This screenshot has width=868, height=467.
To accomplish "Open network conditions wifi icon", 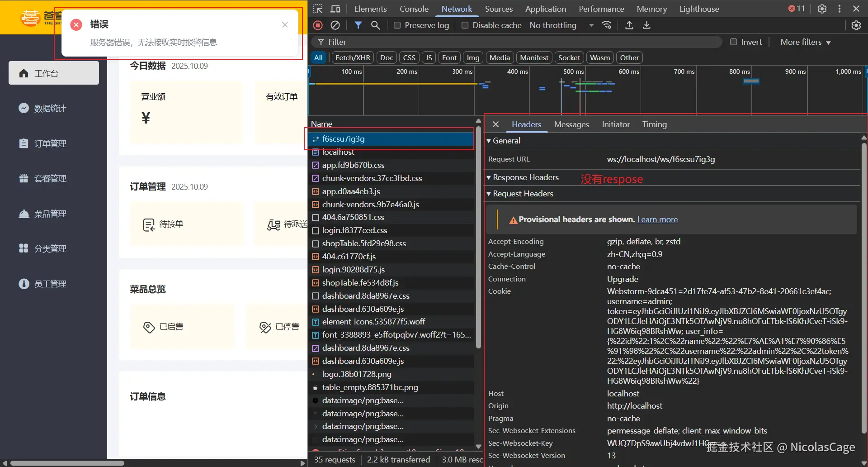I will (x=607, y=25).
